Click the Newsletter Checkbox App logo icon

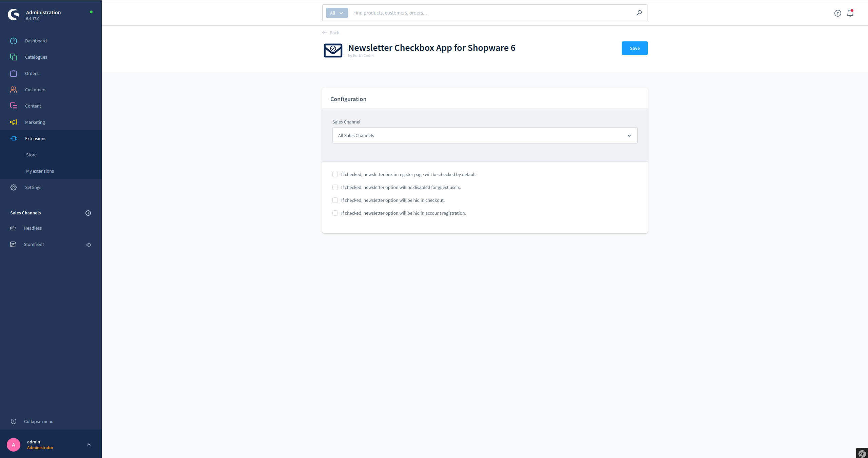[x=333, y=50]
